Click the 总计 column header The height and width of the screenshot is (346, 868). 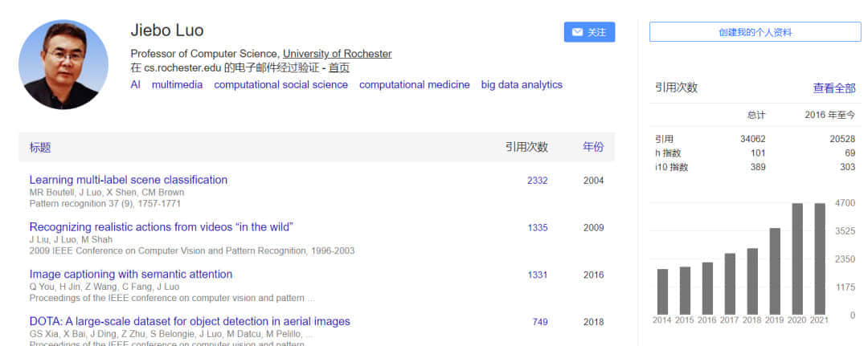point(756,115)
